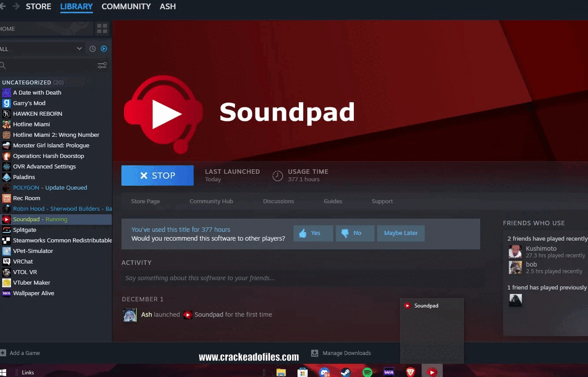This screenshot has height=377, width=588.
Task: Click Wallpaper Alive taskbar icon
Action: point(389,372)
